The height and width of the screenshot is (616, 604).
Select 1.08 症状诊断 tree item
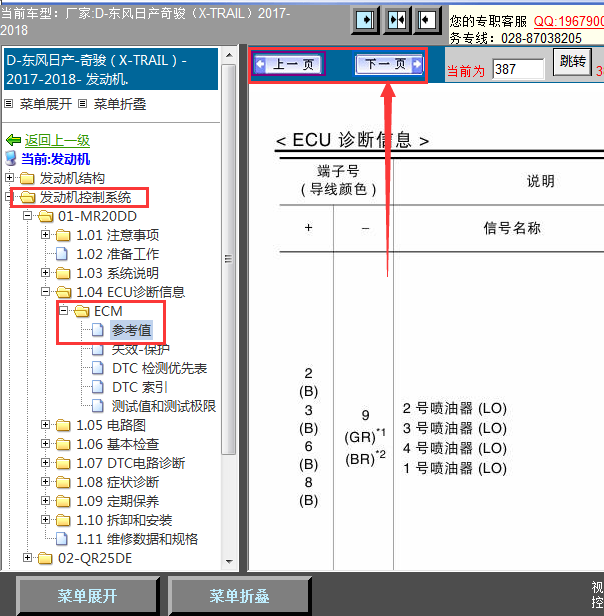coord(117,482)
